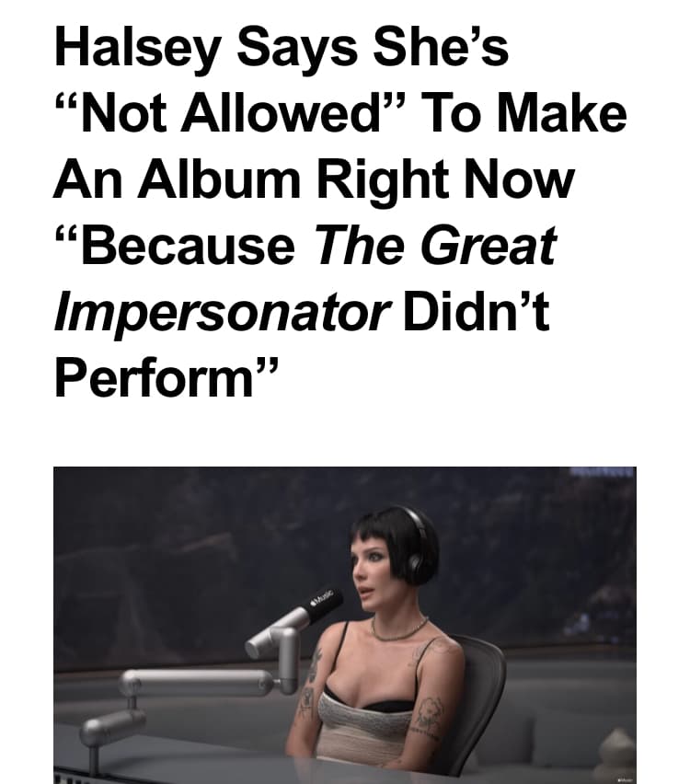Click "An Album Right Now" headline line
Image resolution: width=690 pixels, height=784 pixels.
[x=314, y=181]
